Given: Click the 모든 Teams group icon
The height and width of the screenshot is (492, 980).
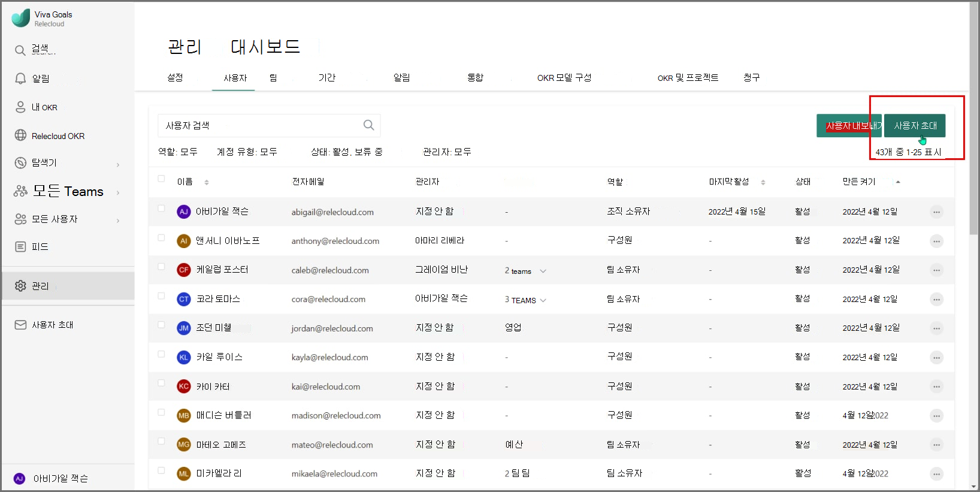Looking at the screenshot, I should click(x=20, y=191).
